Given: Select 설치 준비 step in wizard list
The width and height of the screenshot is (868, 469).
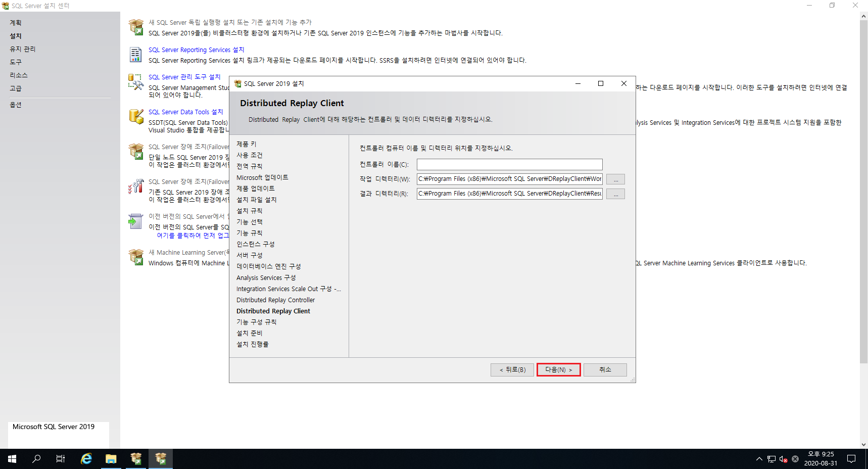Looking at the screenshot, I should 250,333.
